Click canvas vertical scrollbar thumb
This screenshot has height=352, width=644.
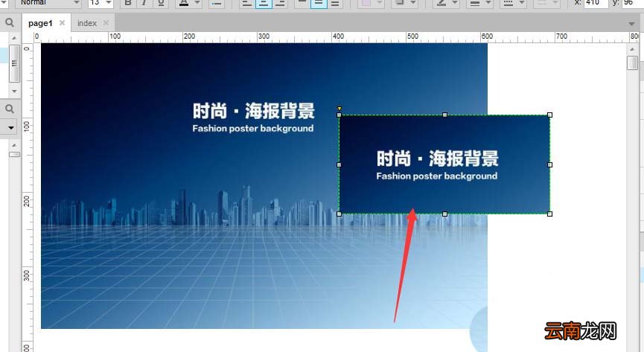[633, 63]
